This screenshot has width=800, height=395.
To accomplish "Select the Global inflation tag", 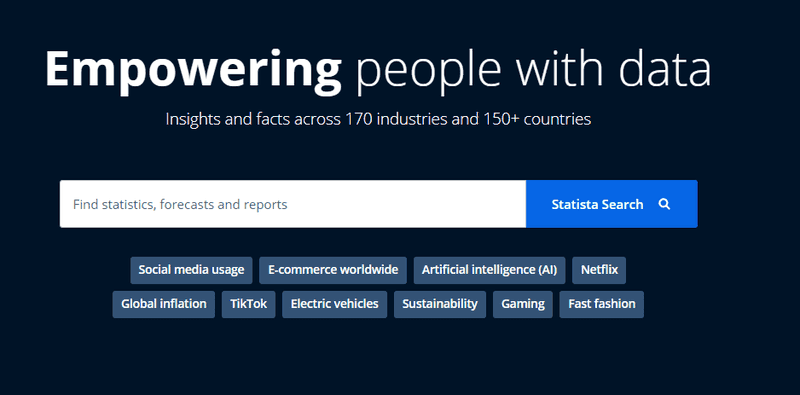I will (164, 304).
